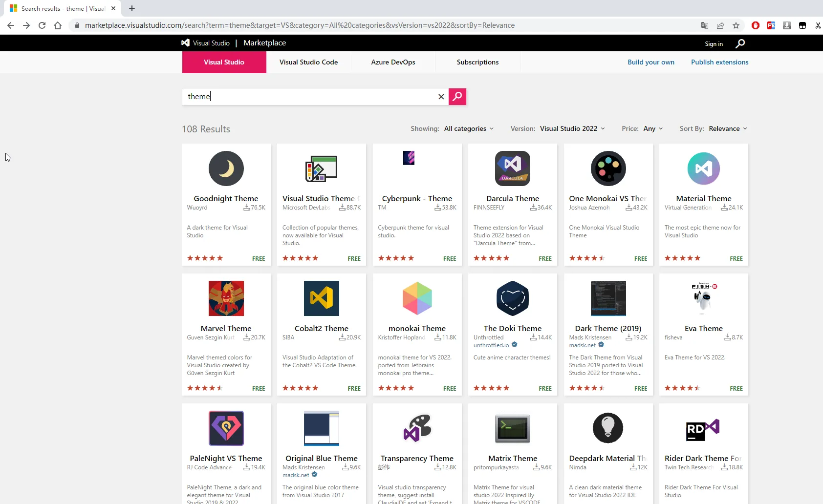Viewport: 823px width, 504px height.
Task: Open the downloads extension icon
Action: [787, 25]
